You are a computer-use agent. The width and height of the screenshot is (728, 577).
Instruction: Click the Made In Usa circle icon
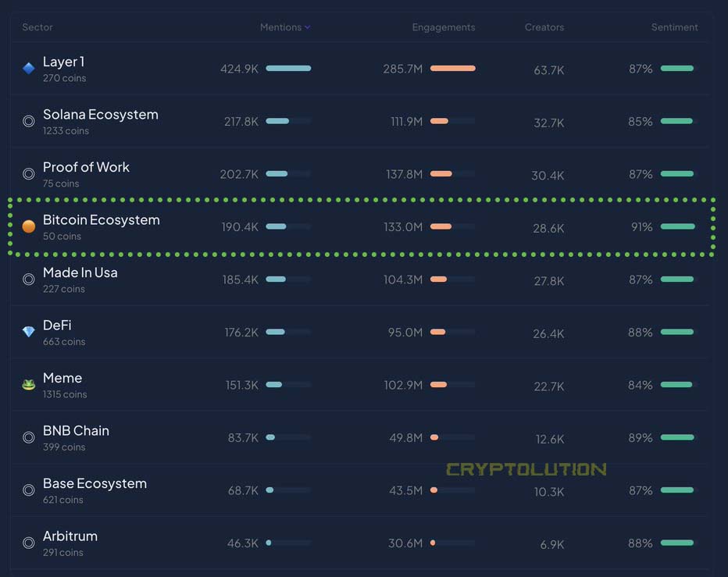(29, 279)
